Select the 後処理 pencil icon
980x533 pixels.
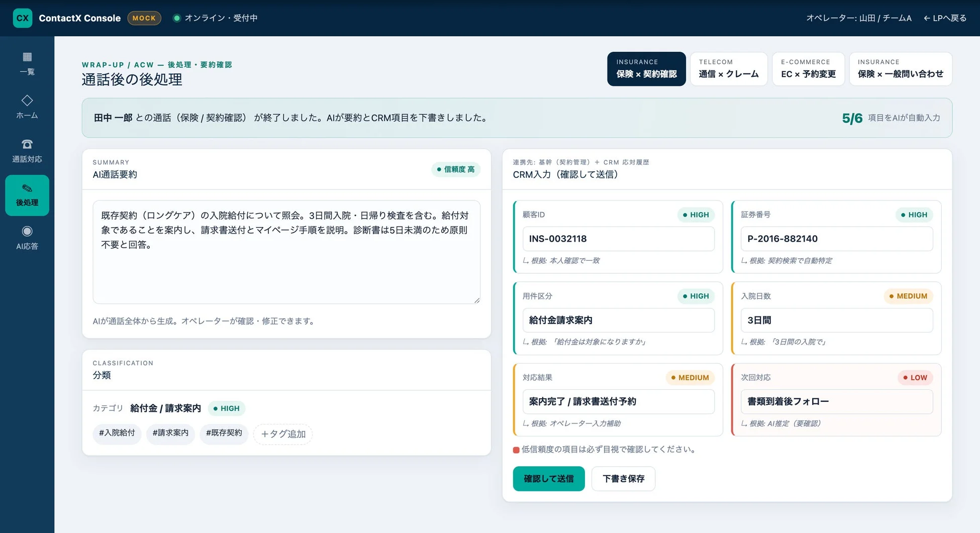(x=27, y=188)
